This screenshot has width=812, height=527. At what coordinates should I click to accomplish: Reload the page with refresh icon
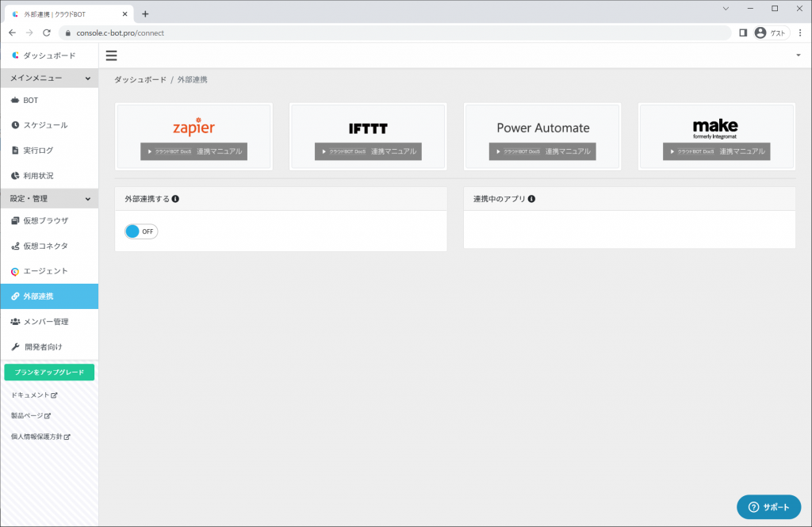tap(47, 32)
